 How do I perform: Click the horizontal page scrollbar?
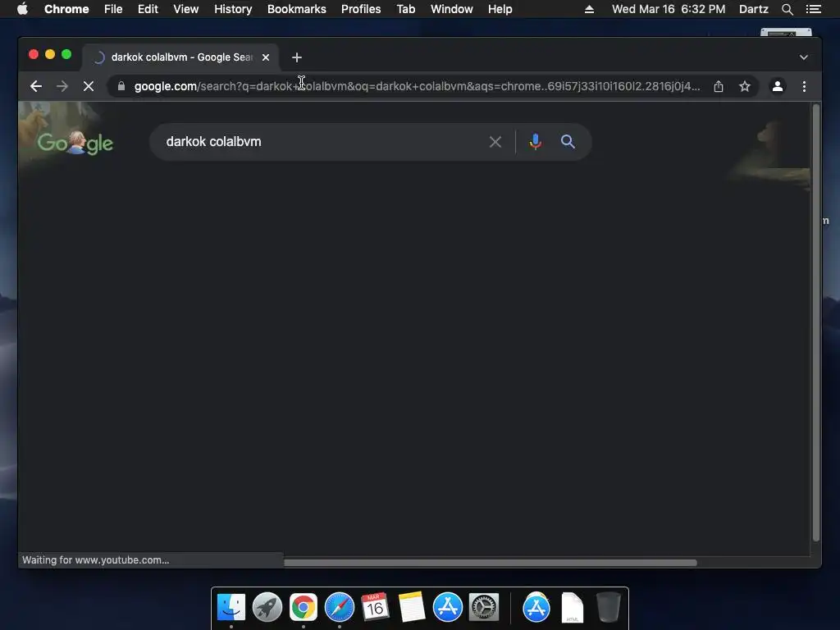pos(491,563)
